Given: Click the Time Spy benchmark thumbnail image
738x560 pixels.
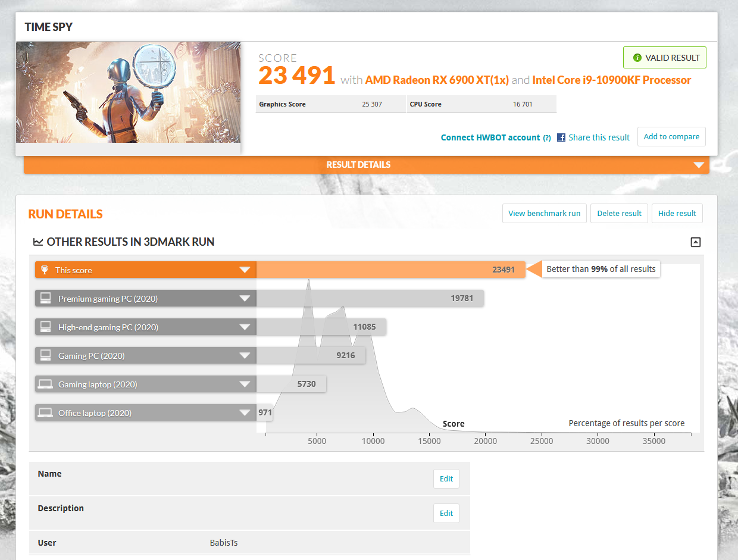Looking at the screenshot, I should coord(128,92).
